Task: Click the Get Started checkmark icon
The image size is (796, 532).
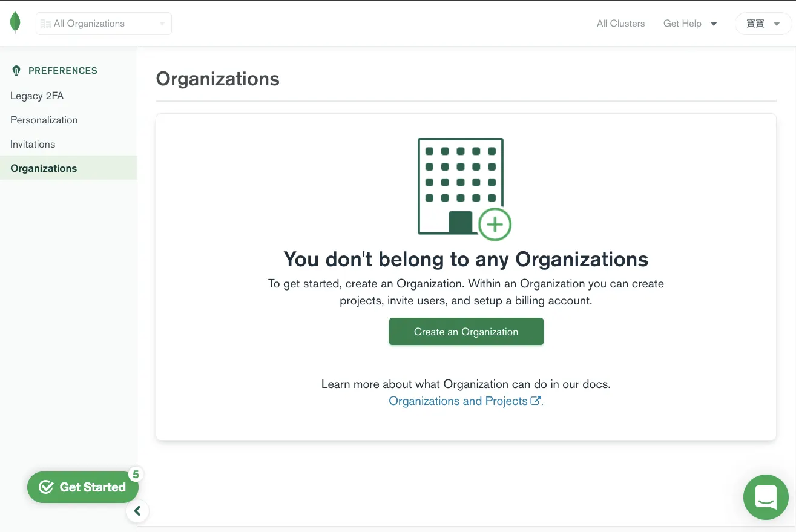Action: tap(46, 487)
